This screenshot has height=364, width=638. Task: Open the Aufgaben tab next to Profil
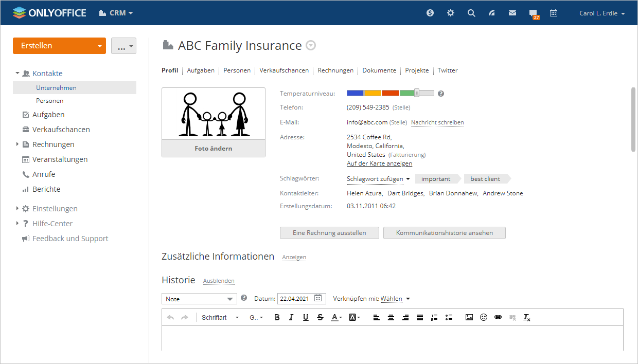pyautogui.click(x=201, y=70)
